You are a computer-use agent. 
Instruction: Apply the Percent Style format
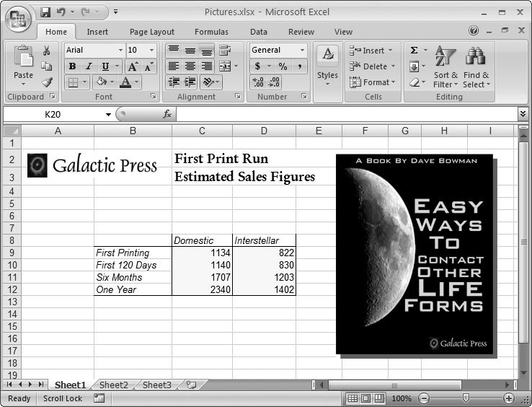[x=283, y=66]
